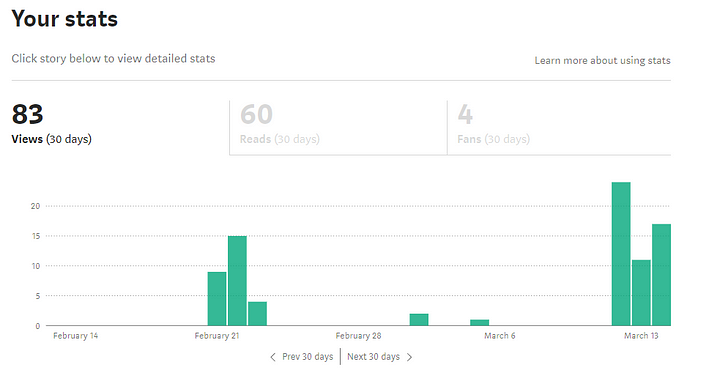The image size is (720, 387).
Task: Select the last bar at chart's right edge
Action: point(661,275)
